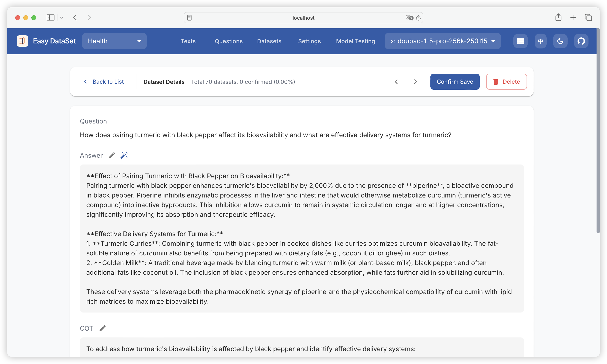Expand the doubao model selector dropdown

(x=442, y=41)
